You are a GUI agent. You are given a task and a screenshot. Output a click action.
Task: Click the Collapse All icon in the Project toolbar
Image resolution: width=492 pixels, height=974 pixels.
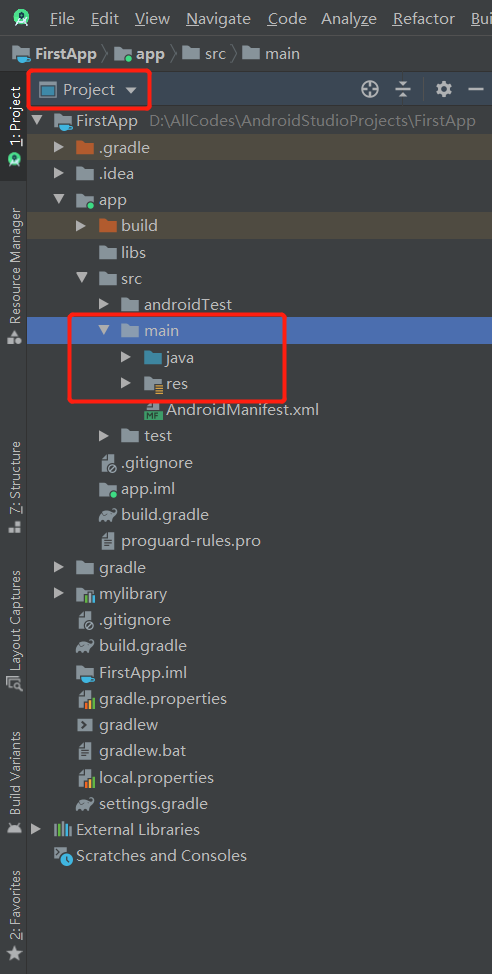coord(403,89)
